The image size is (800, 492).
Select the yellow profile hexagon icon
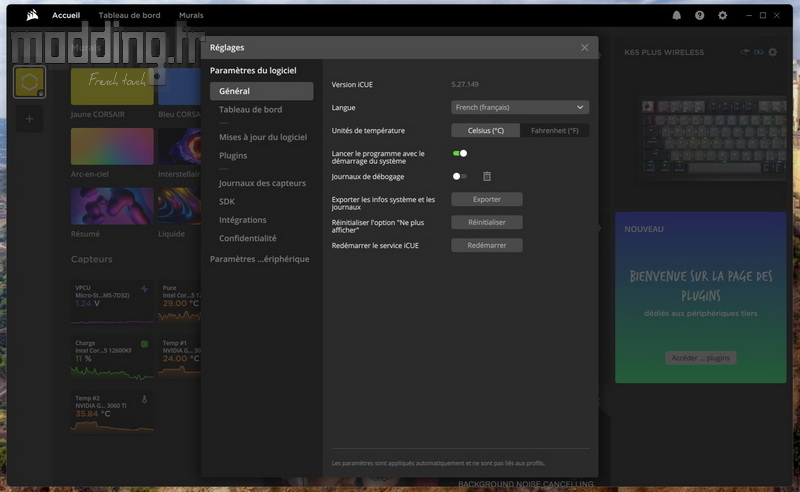click(x=30, y=82)
